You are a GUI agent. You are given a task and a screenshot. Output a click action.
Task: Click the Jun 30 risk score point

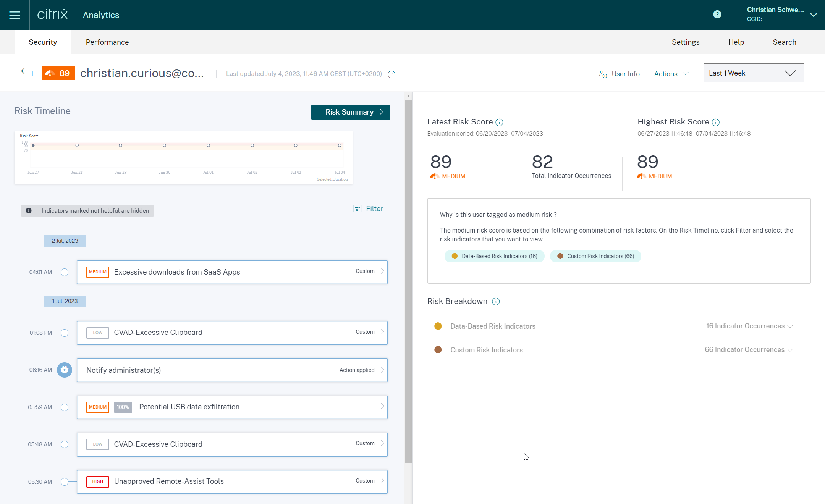[x=164, y=145]
